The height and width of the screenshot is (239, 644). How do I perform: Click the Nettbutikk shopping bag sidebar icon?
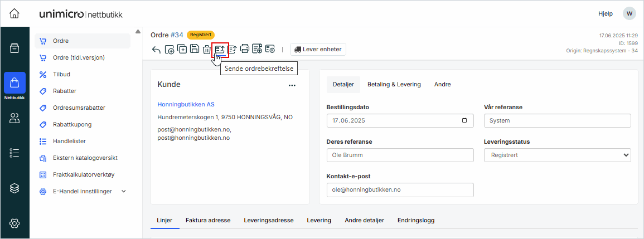(x=14, y=84)
